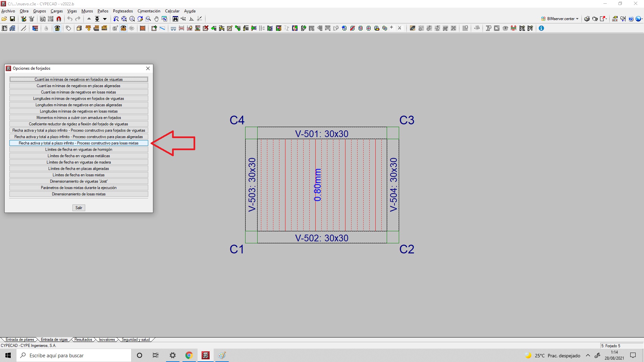The height and width of the screenshot is (362, 644).
Task: Expand the BIMserver.center dropdown
Action: click(x=577, y=19)
